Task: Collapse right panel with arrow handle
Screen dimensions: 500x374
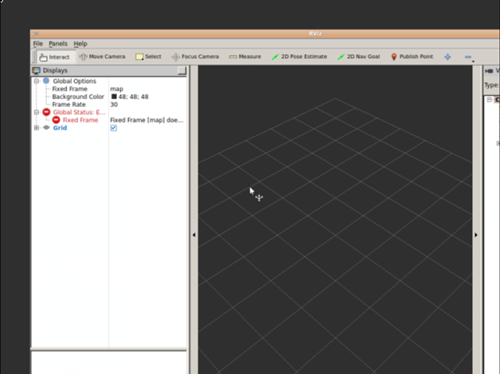Action: point(476,235)
